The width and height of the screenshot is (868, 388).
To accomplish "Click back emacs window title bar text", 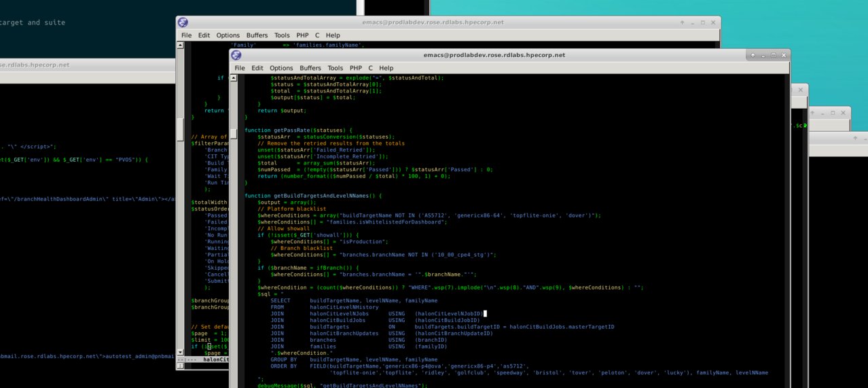I will point(433,22).
